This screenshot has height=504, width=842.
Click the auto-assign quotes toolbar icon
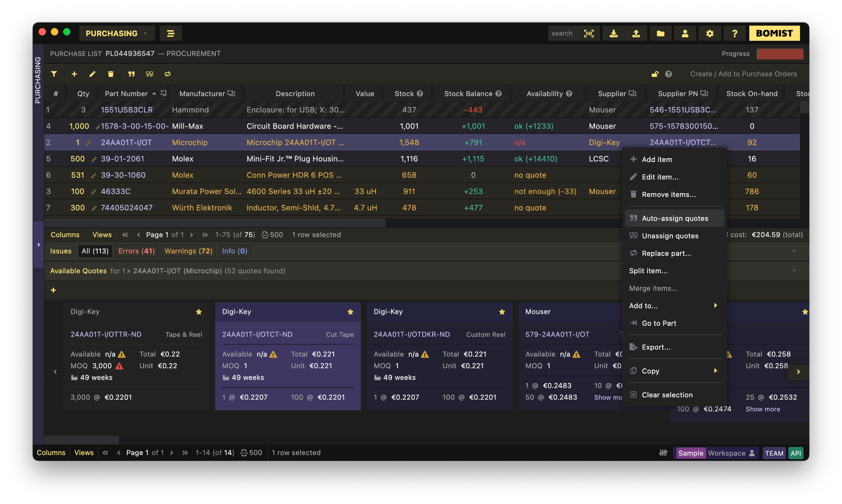coord(131,74)
